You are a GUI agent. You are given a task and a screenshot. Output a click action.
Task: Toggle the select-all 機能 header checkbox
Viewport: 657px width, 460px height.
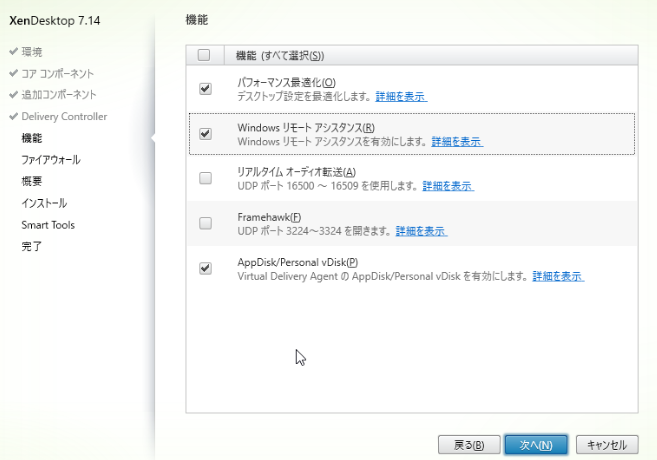[x=204, y=55]
